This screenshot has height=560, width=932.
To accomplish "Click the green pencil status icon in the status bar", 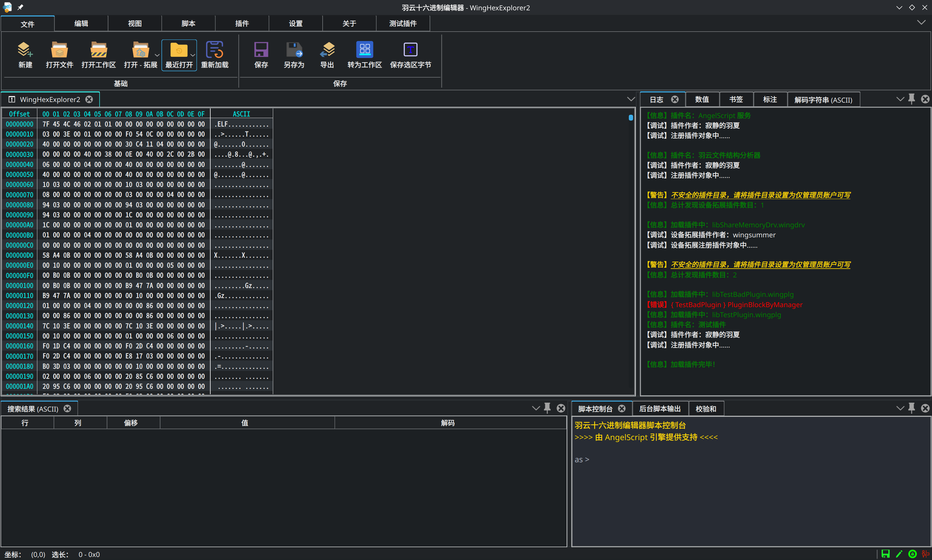I will (899, 554).
